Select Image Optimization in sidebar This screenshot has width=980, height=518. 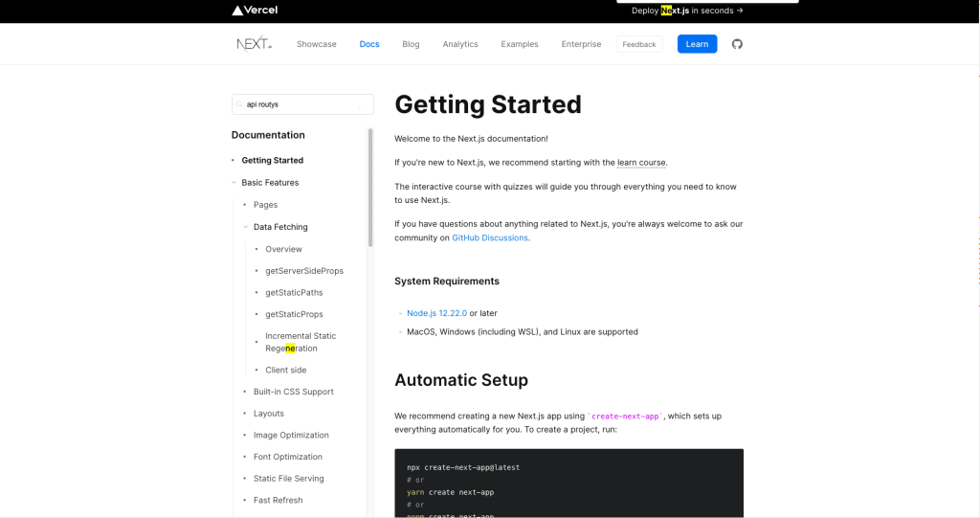291,435
